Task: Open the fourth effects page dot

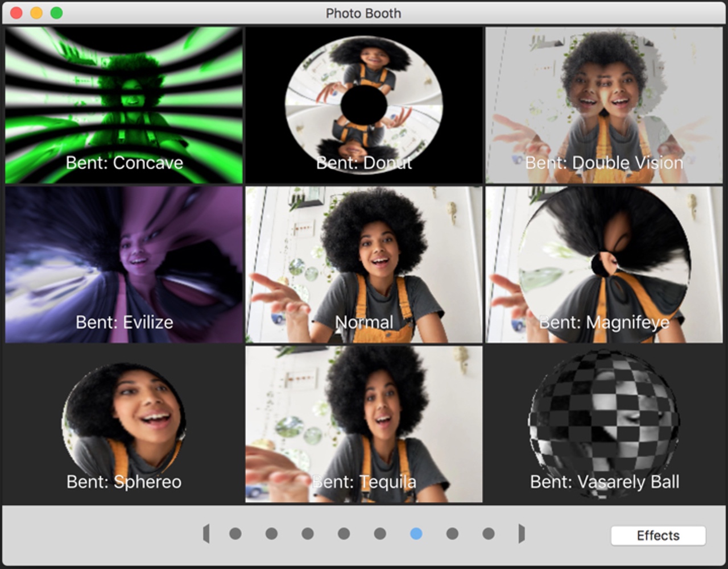Action: point(344,534)
